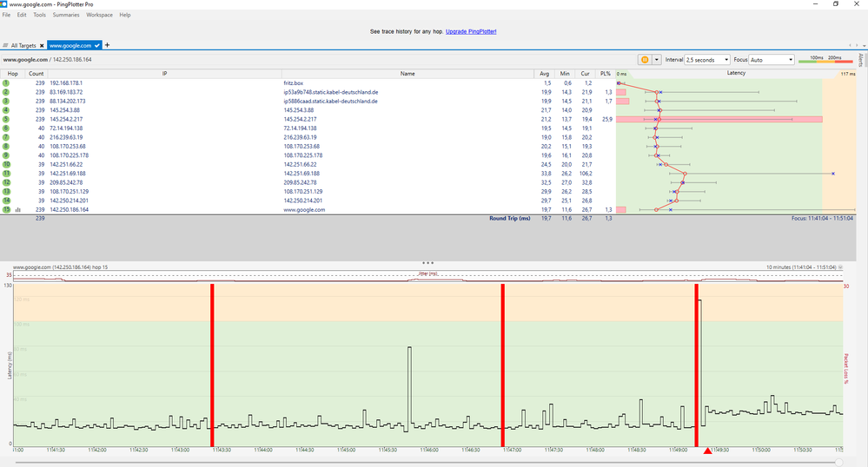Image resolution: width=868 pixels, height=467 pixels.
Task: Sort by the Hop column header
Action: point(13,74)
